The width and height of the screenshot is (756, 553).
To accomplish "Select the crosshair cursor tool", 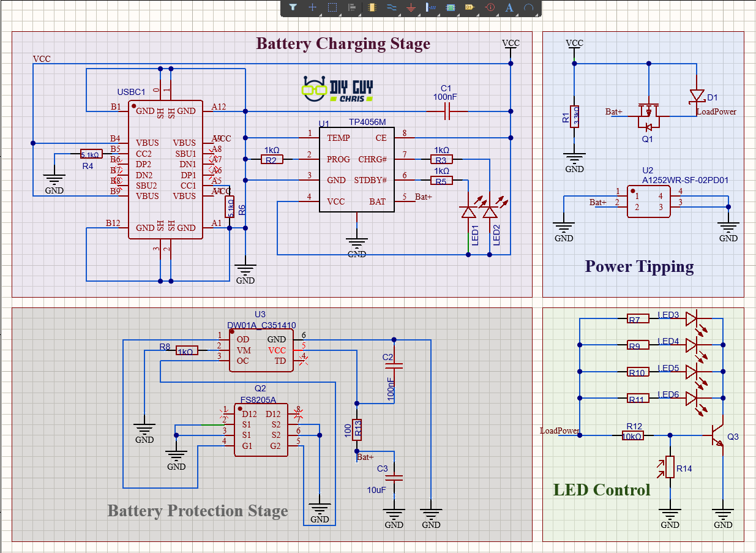I will [x=313, y=8].
